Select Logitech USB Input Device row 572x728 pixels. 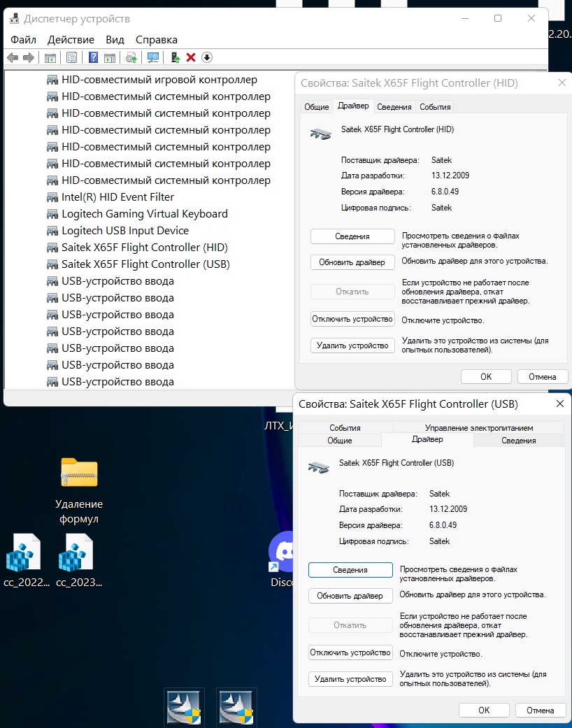coord(125,231)
